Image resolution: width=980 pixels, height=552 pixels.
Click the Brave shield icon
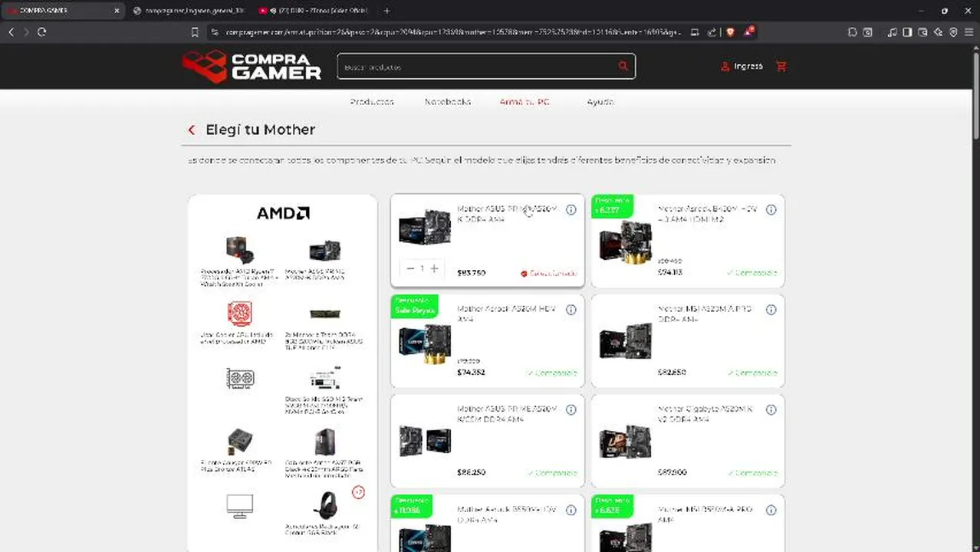pos(730,32)
